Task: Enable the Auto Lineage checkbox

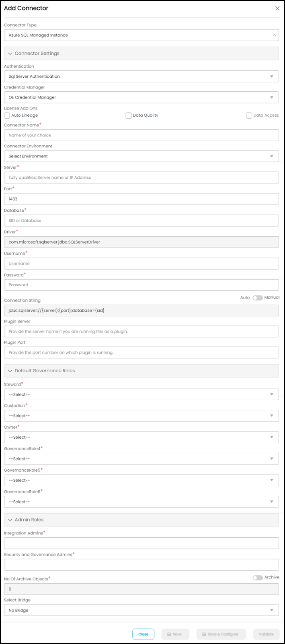Action: [x=7, y=116]
